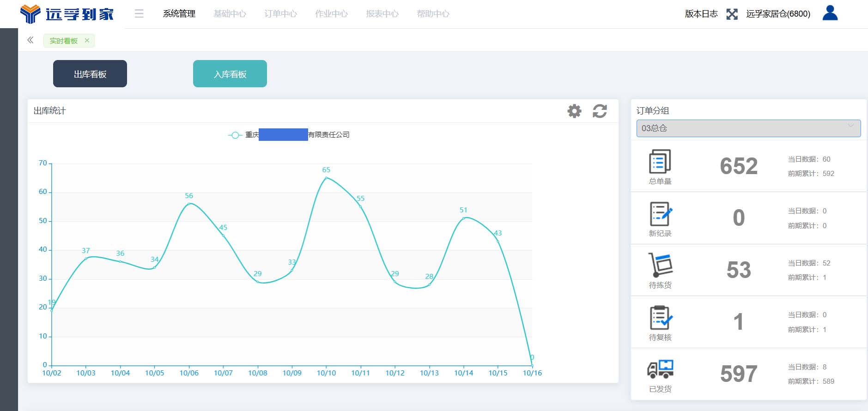Click the fullscreen expand icon
Image resolution: width=868 pixels, height=411 pixels.
pyautogui.click(x=732, y=14)
